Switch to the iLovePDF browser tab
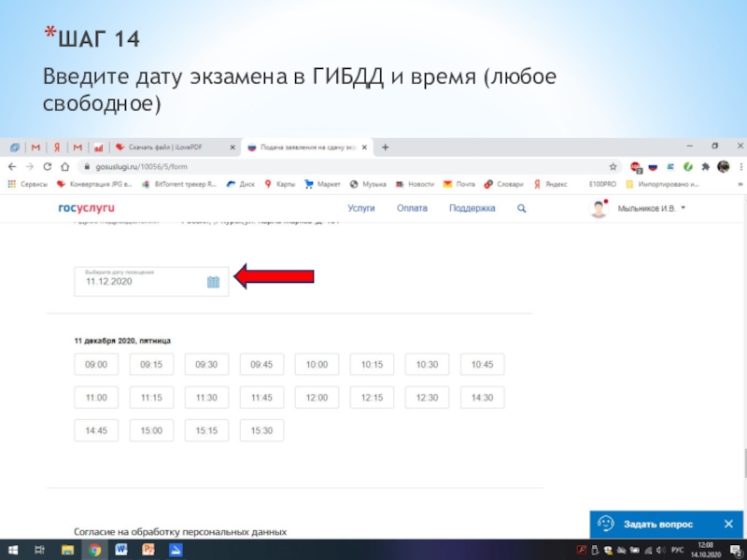 [170, 147]
